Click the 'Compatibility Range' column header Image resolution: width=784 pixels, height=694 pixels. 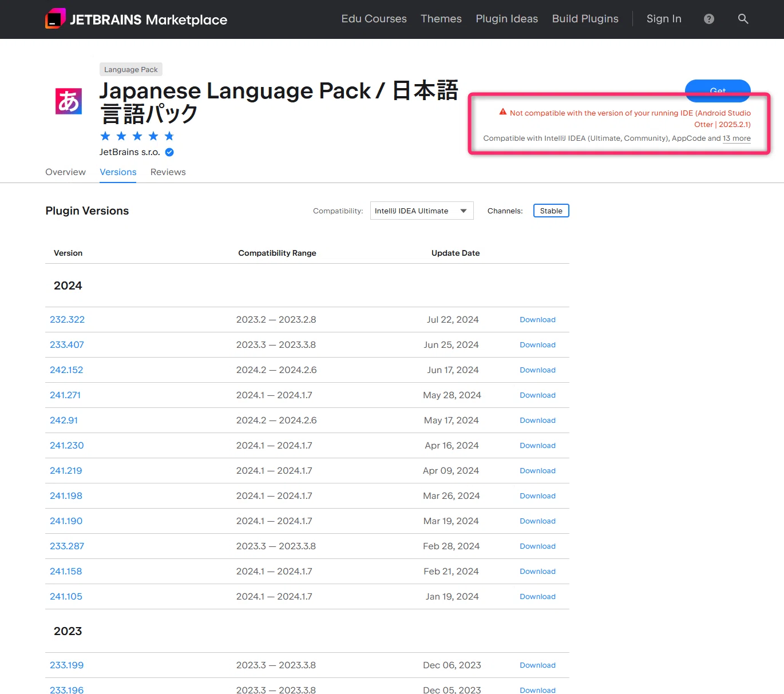tap(277, 253)
